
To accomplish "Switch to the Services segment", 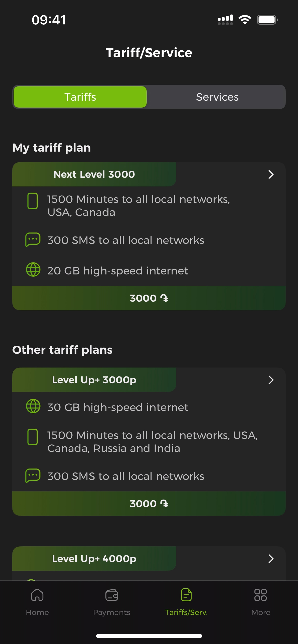I will 217,97.
